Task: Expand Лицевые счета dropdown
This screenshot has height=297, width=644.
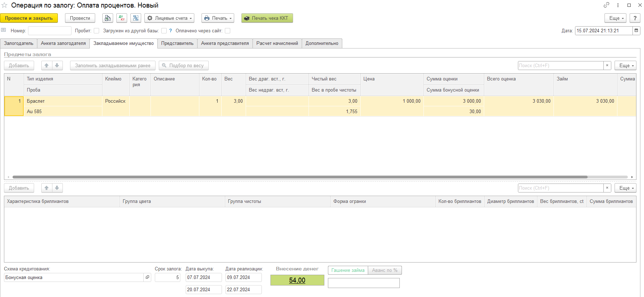Action: tap(170, 18)
